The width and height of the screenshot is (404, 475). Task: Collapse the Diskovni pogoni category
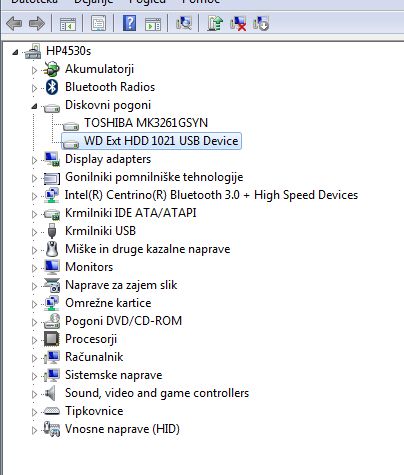point(34,106)
